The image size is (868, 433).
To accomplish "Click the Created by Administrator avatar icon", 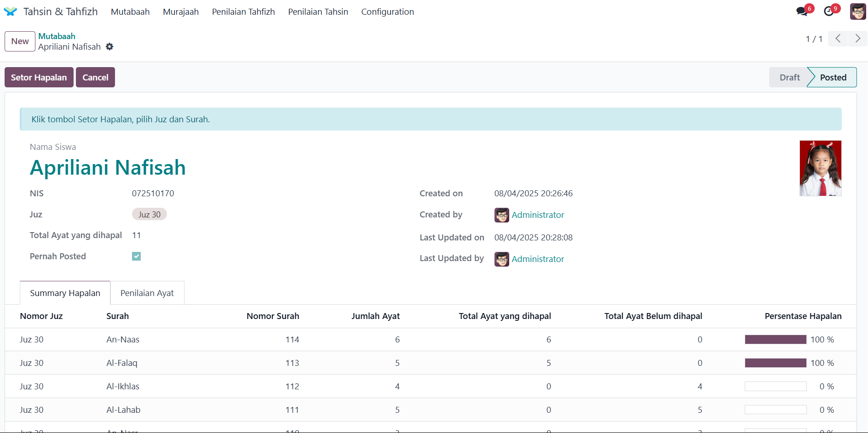I will pyautogui.click(x=501, y=215).
